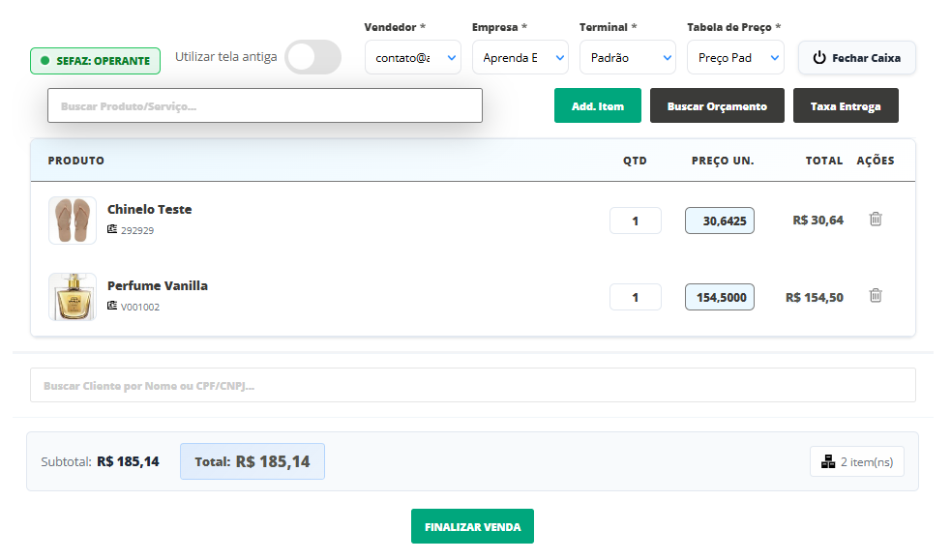Expand the Empresa selector

pyautogui.click(x=520, y=58)
